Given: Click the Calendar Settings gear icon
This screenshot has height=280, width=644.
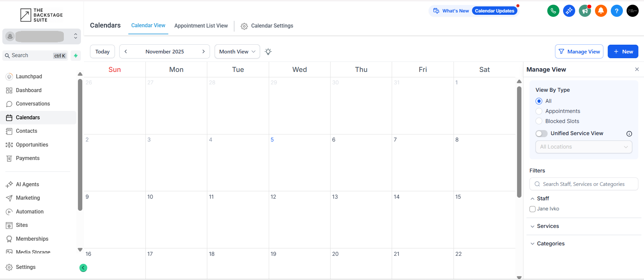Looking at the screenshot, I should [x=244, y=26].
